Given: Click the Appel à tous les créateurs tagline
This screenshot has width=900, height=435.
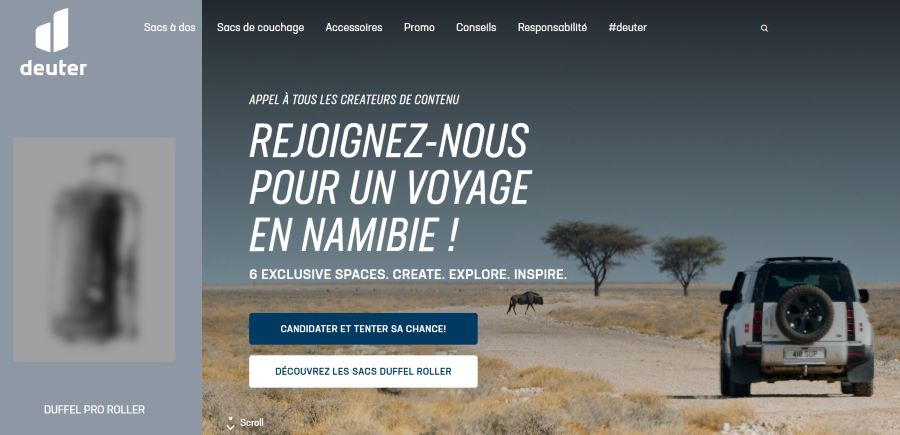Looking at the screenshot, I should point(354,100).
